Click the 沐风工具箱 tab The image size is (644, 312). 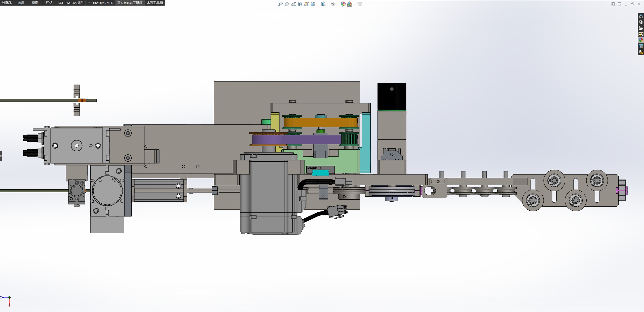[155, 3]
